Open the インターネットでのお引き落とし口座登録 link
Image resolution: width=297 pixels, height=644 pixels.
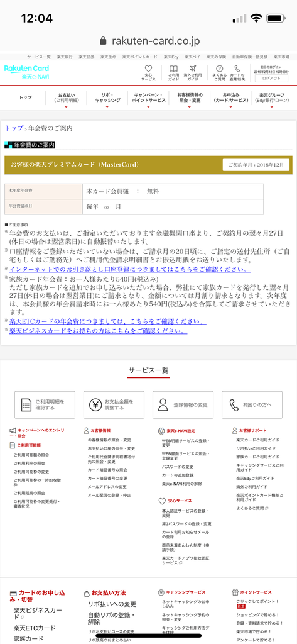(x=129, y=269)
